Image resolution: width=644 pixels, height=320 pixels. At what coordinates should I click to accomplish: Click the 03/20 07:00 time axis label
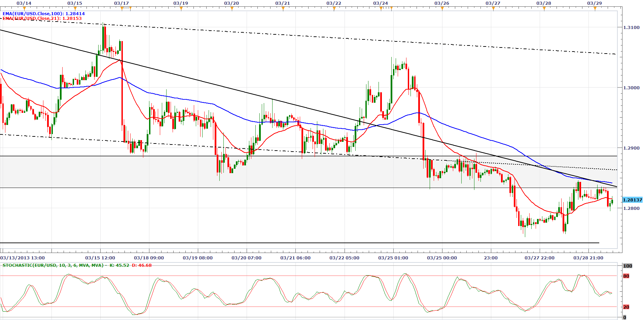pos(246,258)
